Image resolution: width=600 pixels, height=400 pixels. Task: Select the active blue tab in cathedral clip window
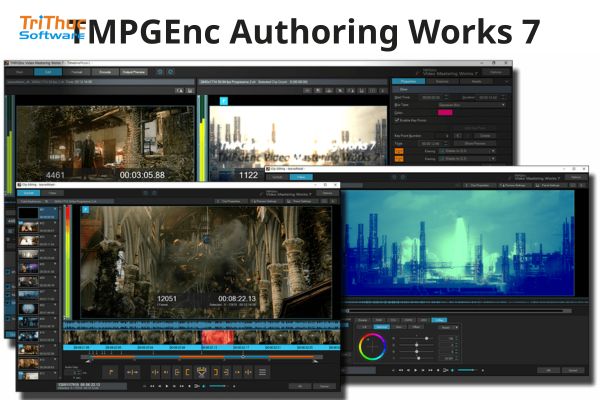(29, 193)
